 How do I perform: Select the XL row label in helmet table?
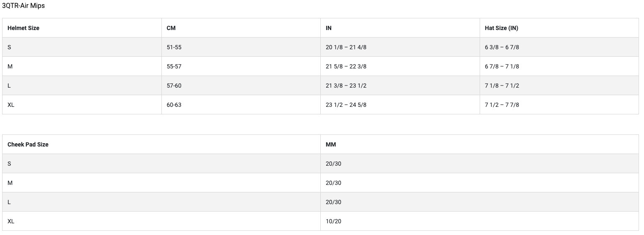pyautogui.click(x=11, y=105)
